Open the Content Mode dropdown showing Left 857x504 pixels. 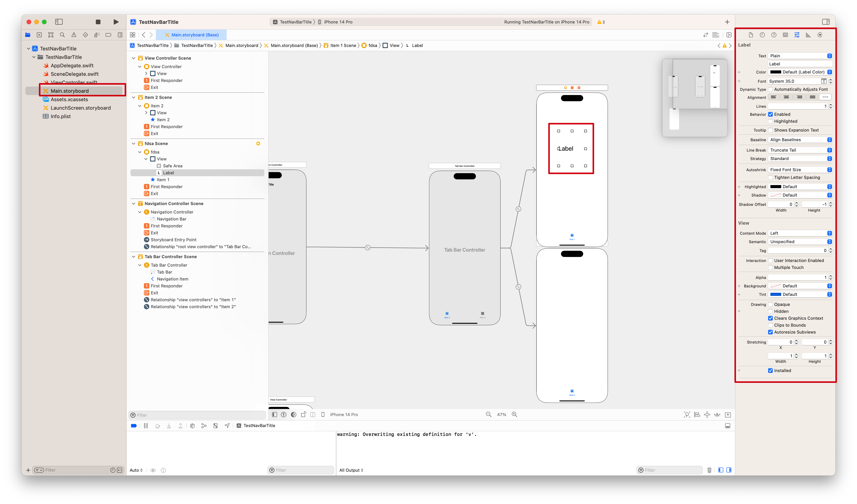click(800, 233)
